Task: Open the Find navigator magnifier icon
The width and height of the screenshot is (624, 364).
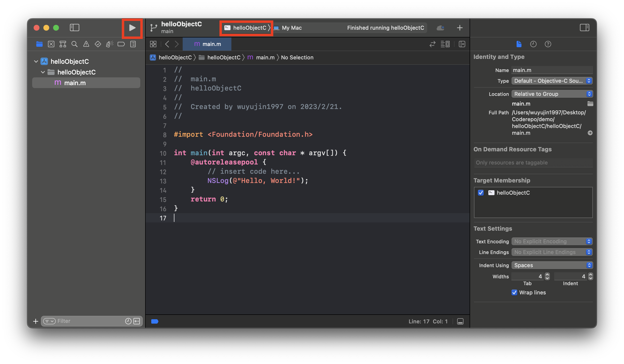Action: pos(74,44)
